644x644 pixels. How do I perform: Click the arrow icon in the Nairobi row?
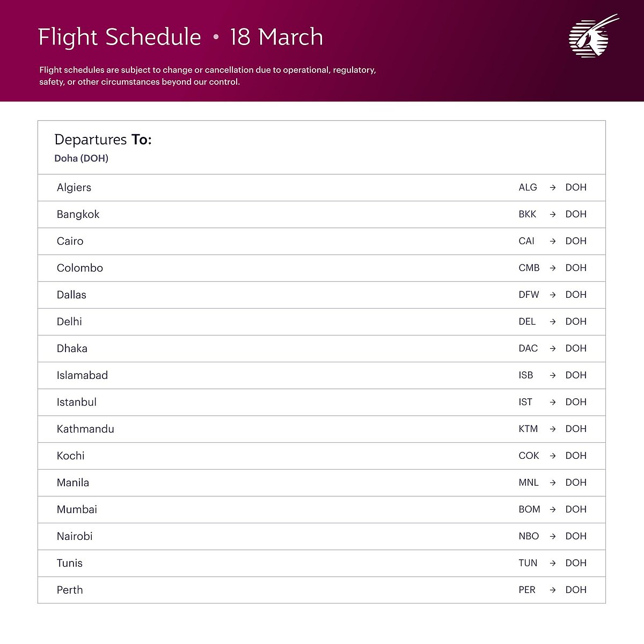552,536
